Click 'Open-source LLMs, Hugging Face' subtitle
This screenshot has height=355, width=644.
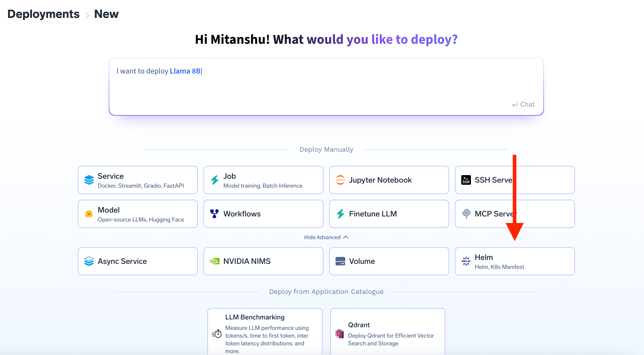(141, 220)
